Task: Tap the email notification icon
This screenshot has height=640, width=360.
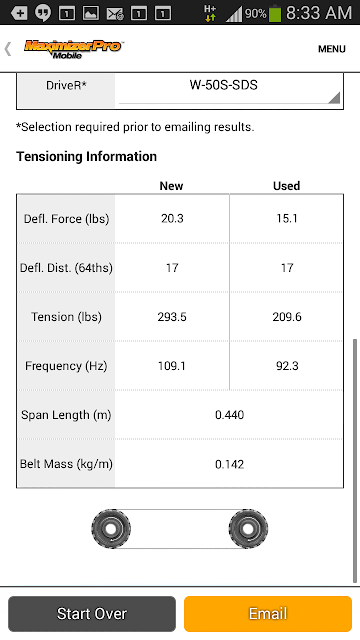Action: coord(115,14)
